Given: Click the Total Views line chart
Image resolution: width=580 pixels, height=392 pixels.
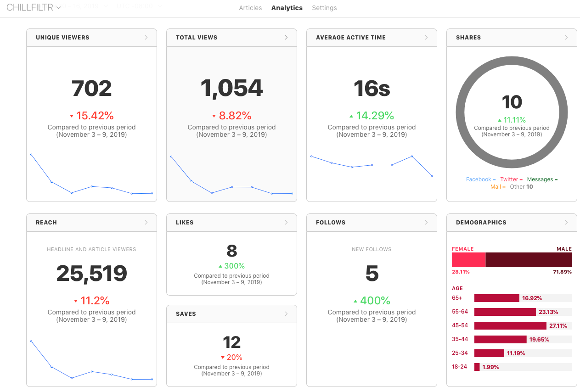Looking at the screenshot, I should [x=231, y=175].
